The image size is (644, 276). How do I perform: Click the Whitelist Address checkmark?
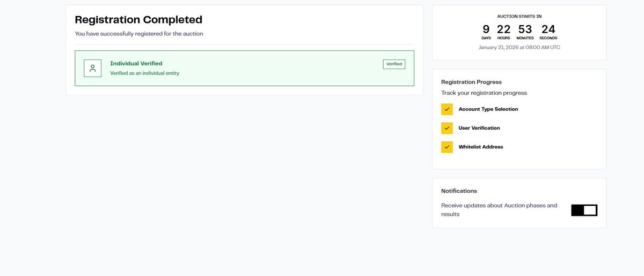(447, 147)
